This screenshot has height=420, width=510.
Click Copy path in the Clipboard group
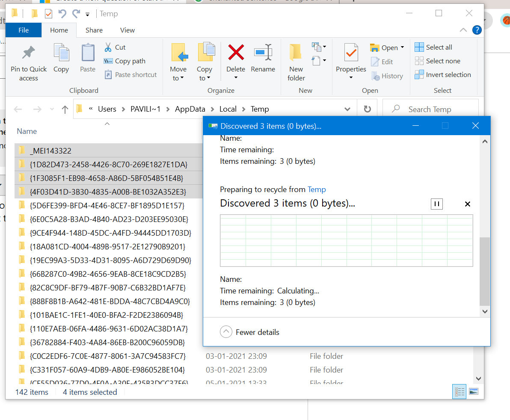pos(125,61)
